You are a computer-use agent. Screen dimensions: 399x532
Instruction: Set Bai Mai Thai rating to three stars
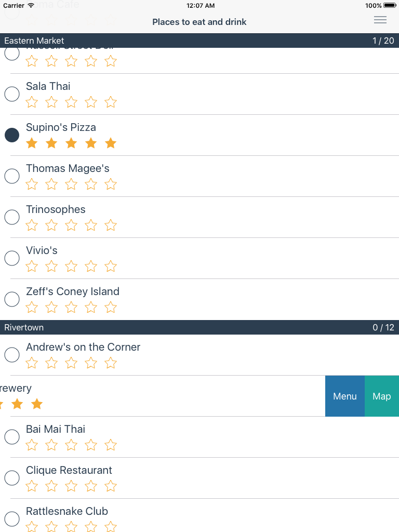coord(71,445)
